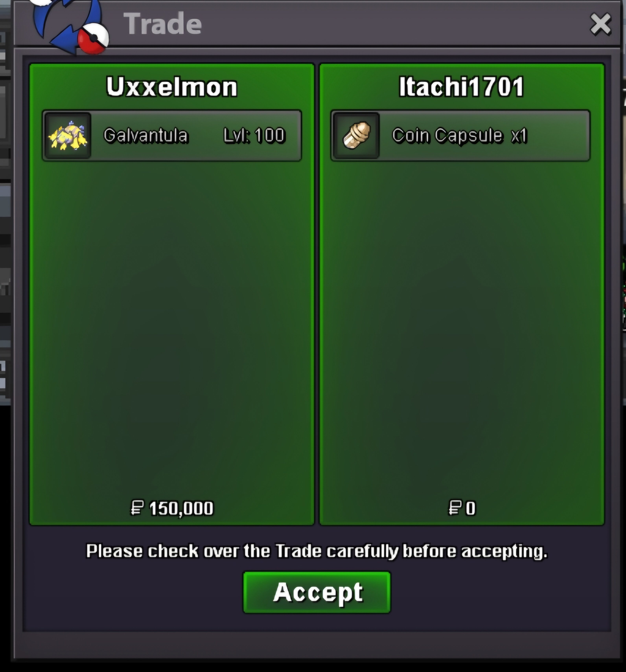Viewport: 626px width, 672px height.
Task: Select the Galvantula name label
Action: tap(145, 135)
